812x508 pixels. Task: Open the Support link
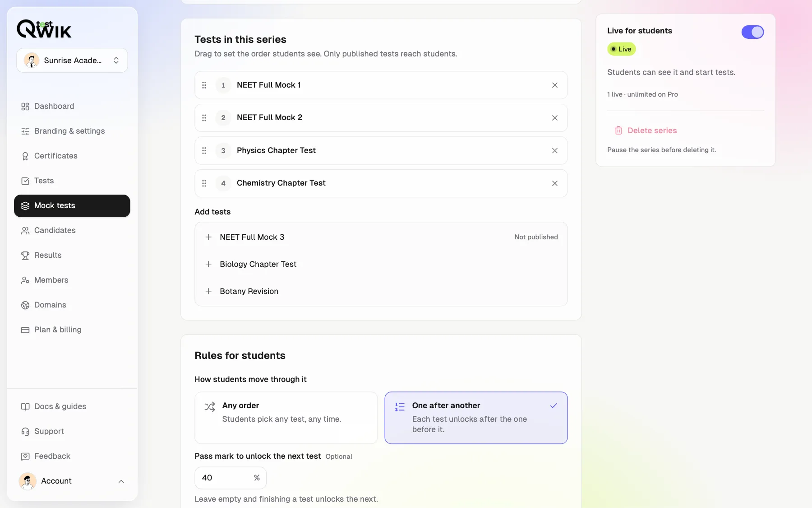point(72,432)
